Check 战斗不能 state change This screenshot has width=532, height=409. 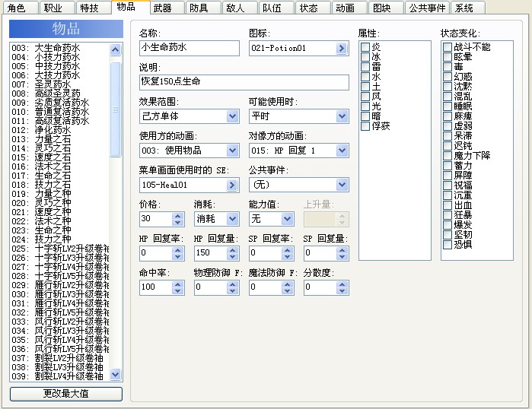coord(448,47)
